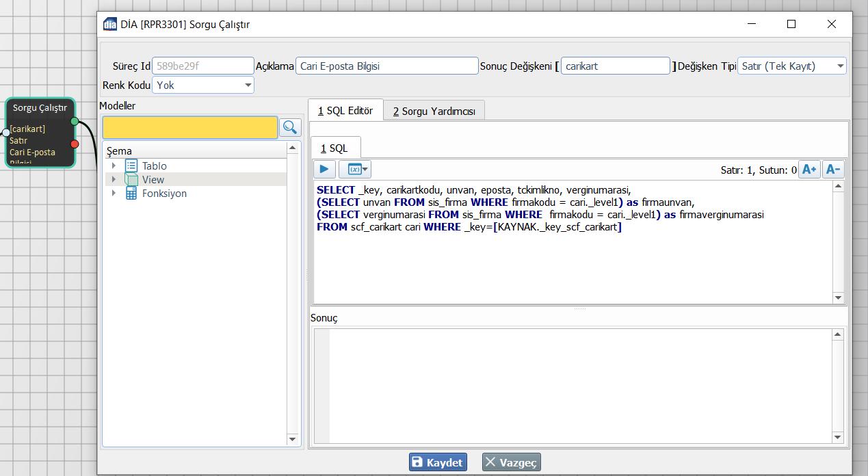This screenshot has height=476, width=868.
Task: Click the Açıklama text field
Action: click(x=386, y=66)
